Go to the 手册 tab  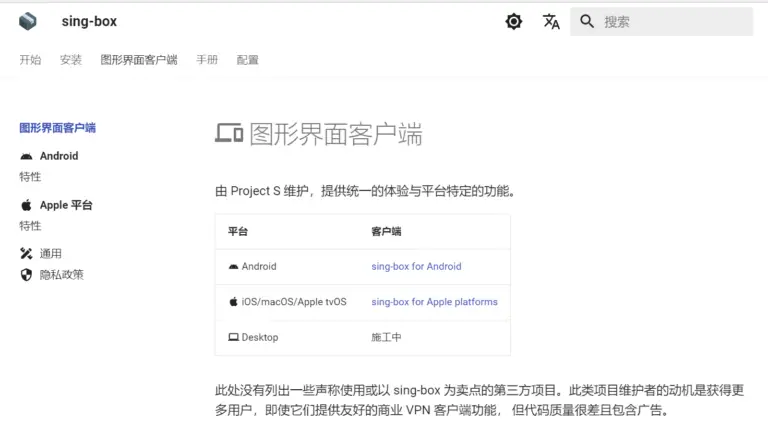coord(207,60)
